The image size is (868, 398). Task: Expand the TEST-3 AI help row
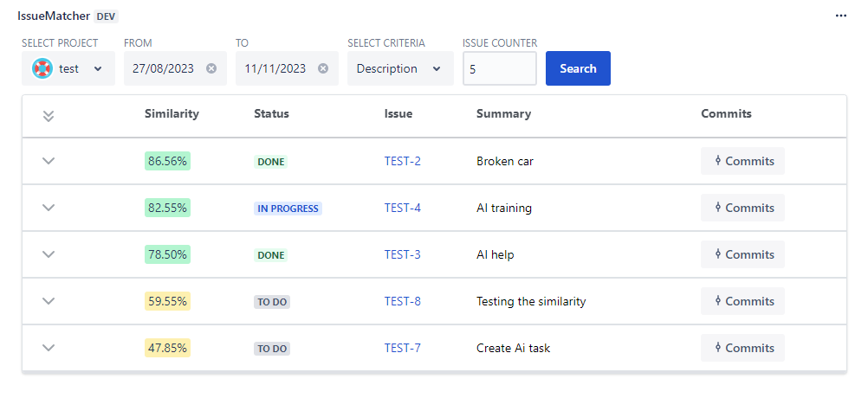[x=49, y=254]
